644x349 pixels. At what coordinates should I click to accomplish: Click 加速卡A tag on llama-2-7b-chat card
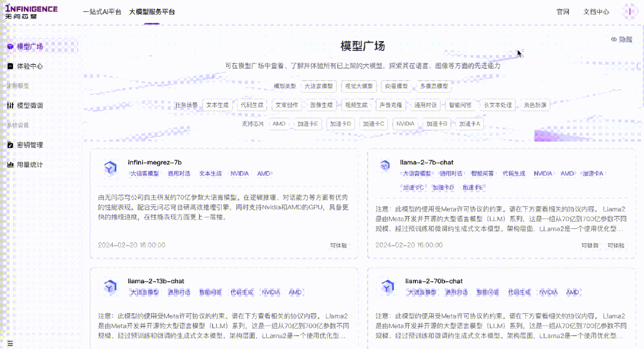[x=593, y=174]
